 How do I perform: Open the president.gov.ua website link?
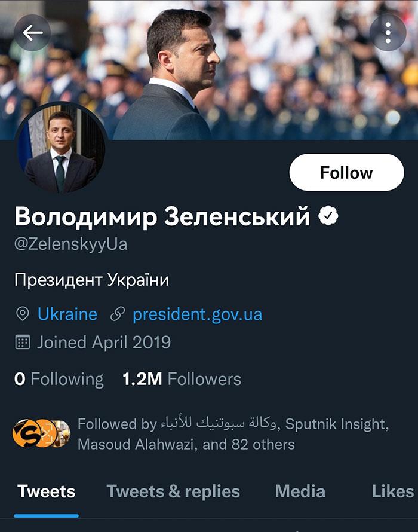[197, 314]
